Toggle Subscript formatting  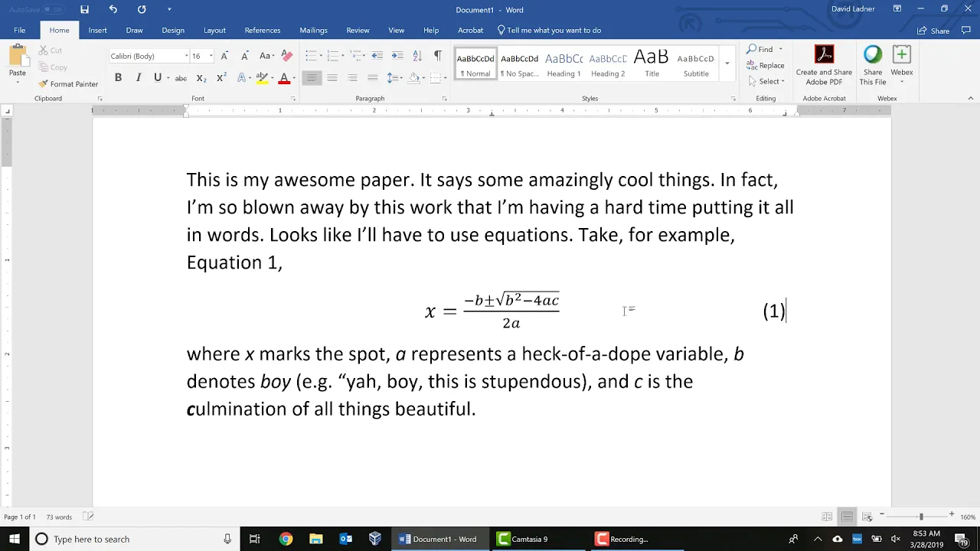[201, 78]
